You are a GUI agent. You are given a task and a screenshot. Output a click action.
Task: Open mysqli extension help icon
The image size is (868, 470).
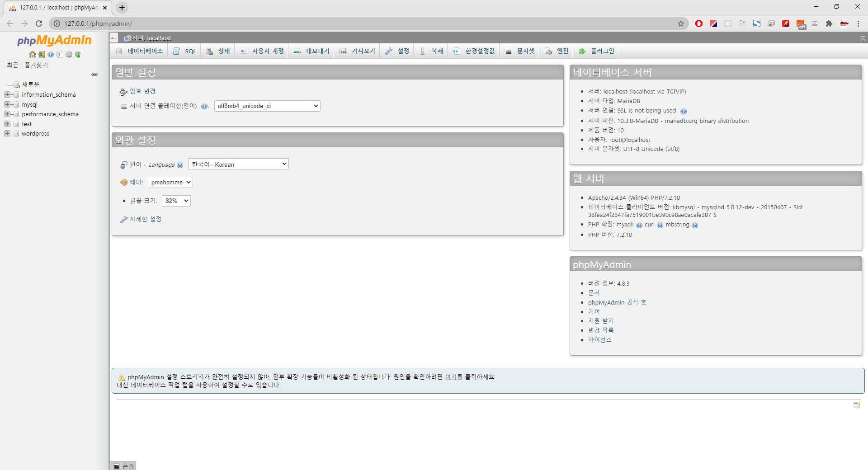coord(639,225)
